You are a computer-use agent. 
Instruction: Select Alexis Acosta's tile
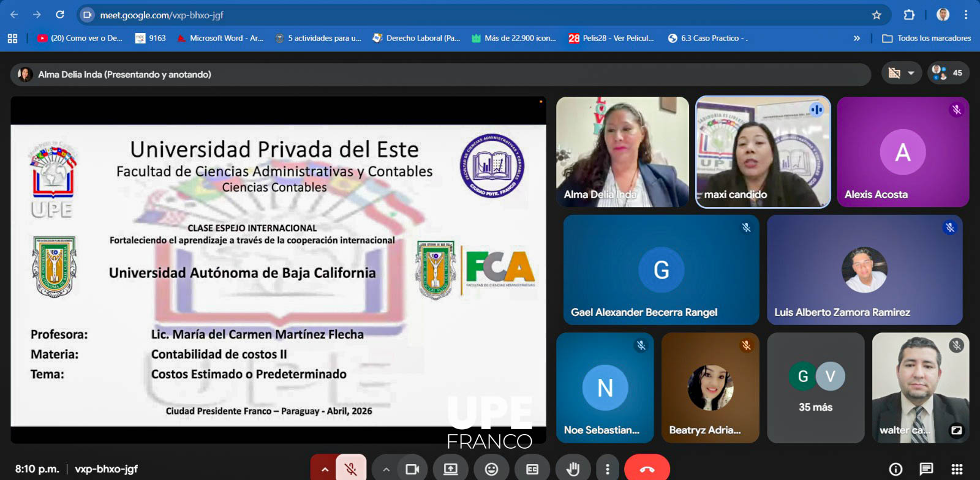pyautogui.click(x=903, y=152)
